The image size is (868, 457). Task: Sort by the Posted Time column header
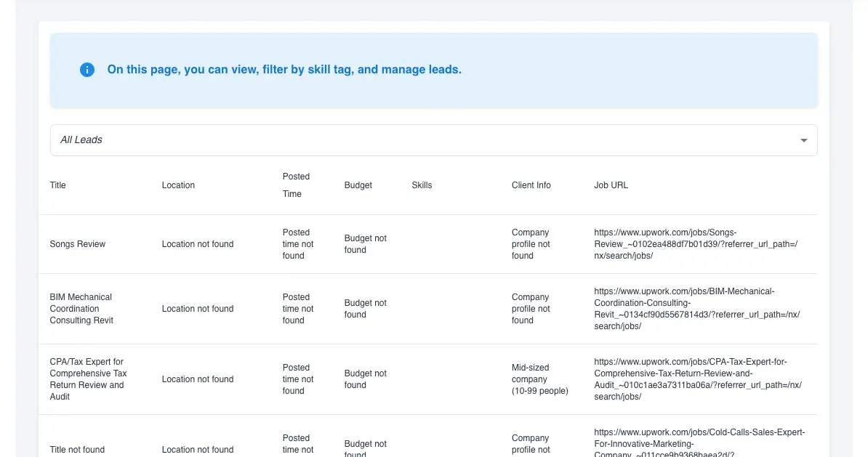(296, 185)
